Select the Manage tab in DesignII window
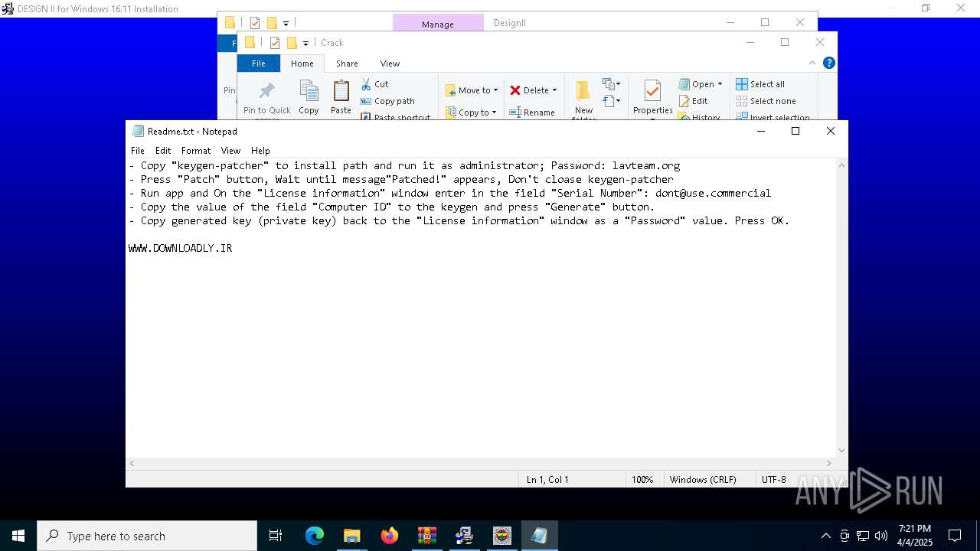The height and width of the screenshot is (551, 980). 438,24
